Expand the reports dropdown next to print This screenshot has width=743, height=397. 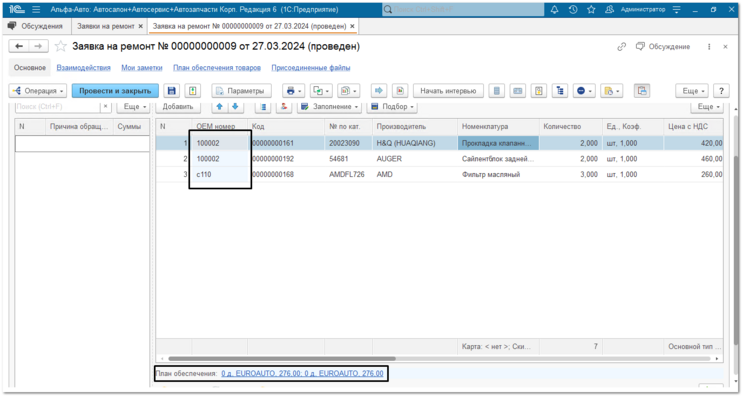(349, 90)
